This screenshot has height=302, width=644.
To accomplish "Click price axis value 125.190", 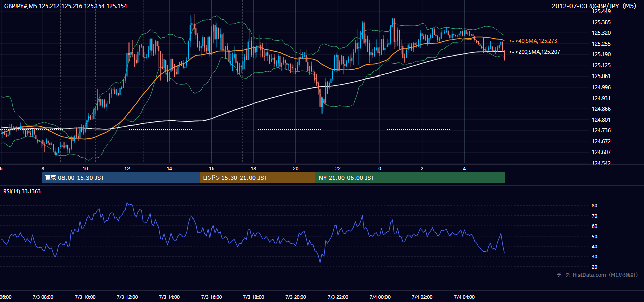I will pyautogui.click(x=601, y=54).
